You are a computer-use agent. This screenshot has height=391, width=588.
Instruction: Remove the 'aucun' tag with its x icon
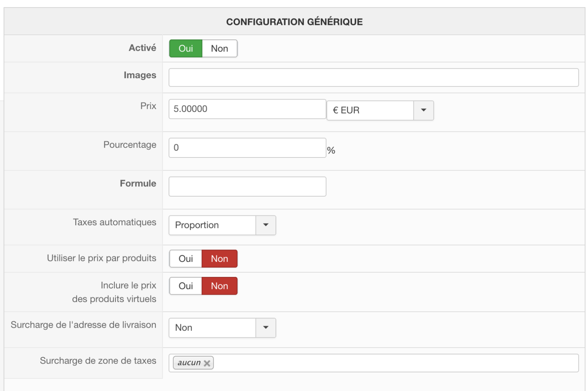click(x=207, y=363)
